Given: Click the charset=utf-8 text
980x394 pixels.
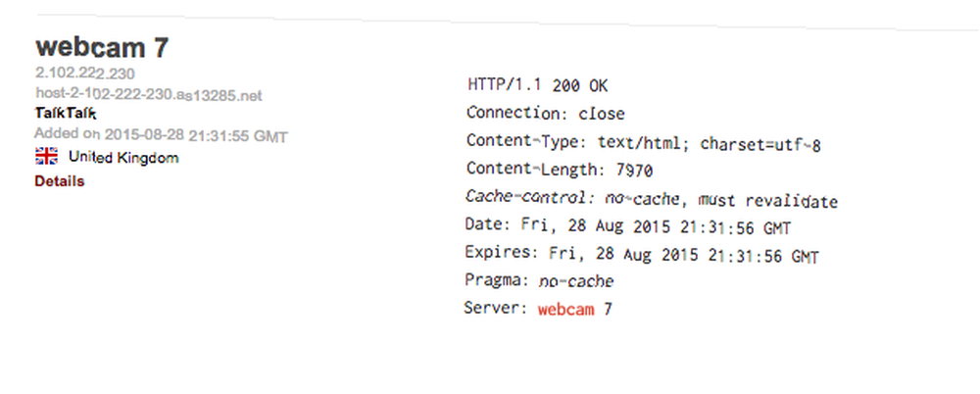Looking at the screenshot, I should tap(760, 144).
